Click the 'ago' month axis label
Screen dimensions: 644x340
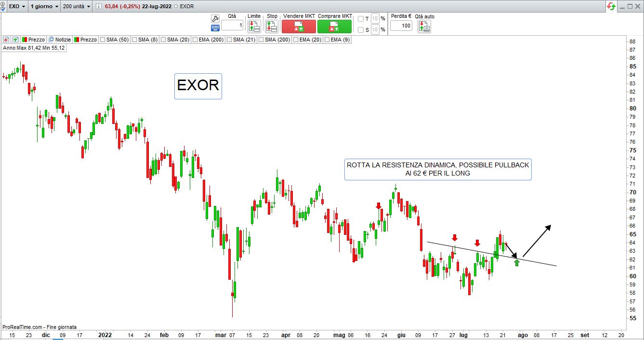point(523,335)
